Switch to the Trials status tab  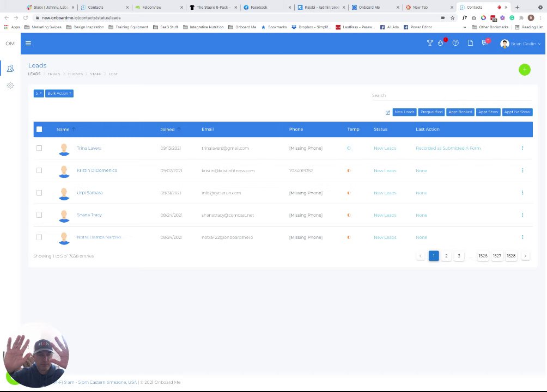pyautogui.click(x=54, y=74)
